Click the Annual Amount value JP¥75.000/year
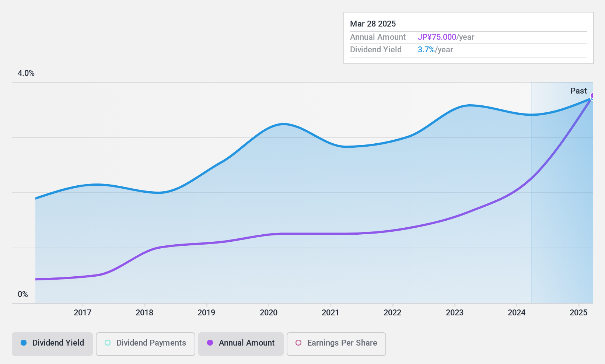Viewport: 605px width, 364px height. pyautogui.click(x=437, y=37)
